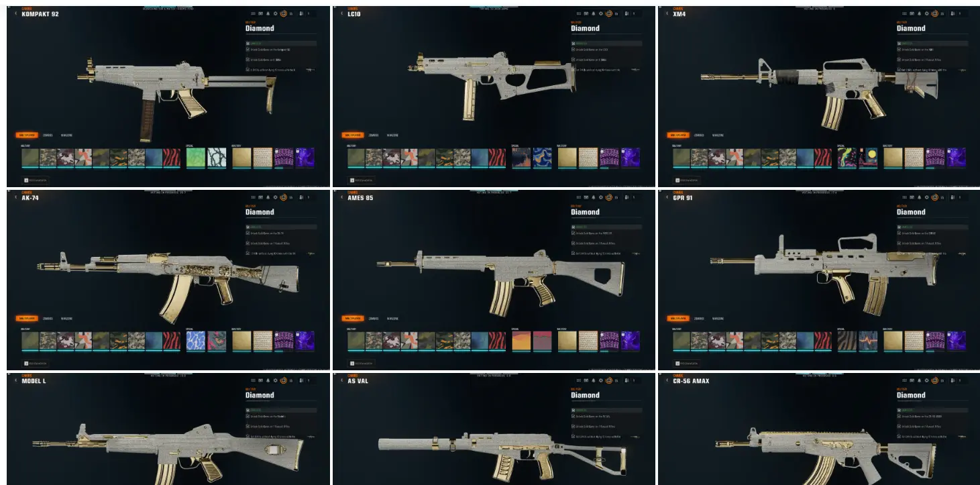Click the orange player emblem in AK-74 panel

point(283,197)
